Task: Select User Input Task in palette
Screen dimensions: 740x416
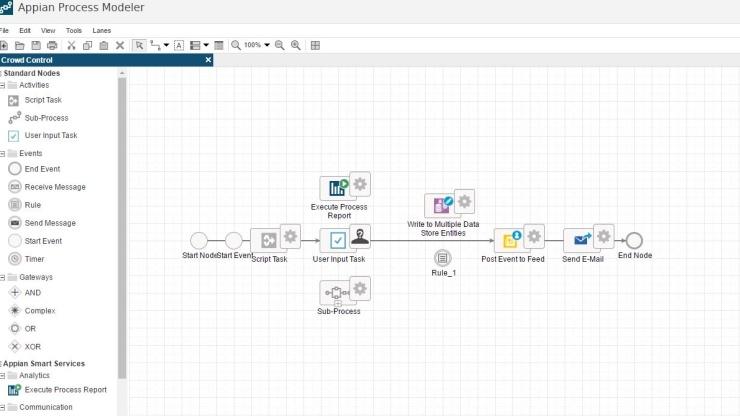Action: point(42,136)
